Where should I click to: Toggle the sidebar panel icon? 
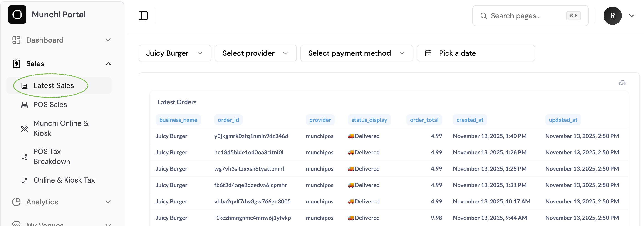143,15
